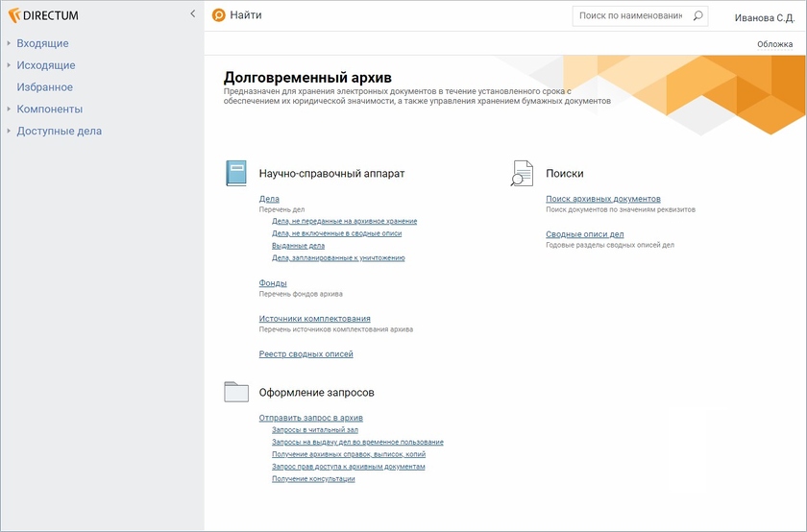The image size is (807, 532).
Task: Open Поиск архивных документов link
Action: pyautogui.click(x=602, y=199)
